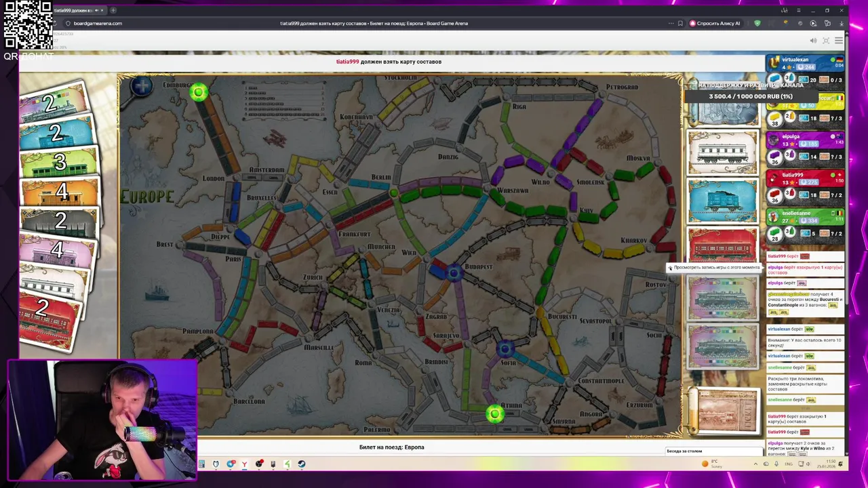
Task: Bookmark this page with bookmark icon
Action: tap(680, 23)
